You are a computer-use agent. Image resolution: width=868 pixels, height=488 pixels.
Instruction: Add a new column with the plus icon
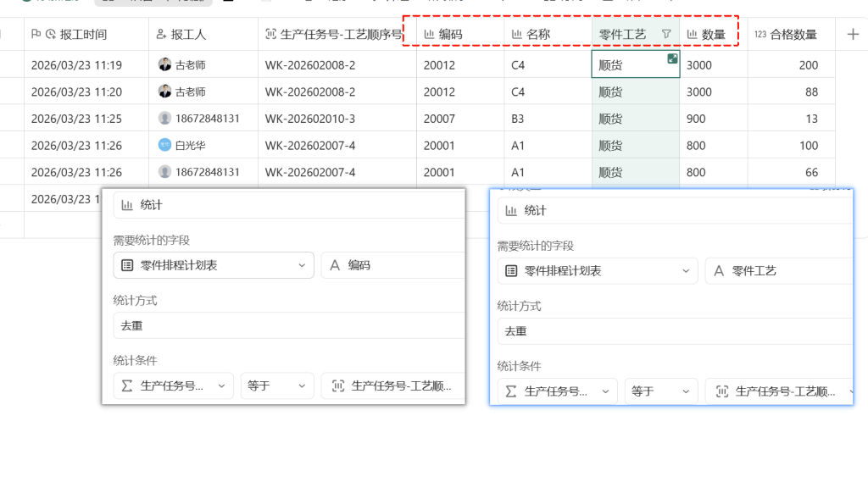click(x=853, y=34)
